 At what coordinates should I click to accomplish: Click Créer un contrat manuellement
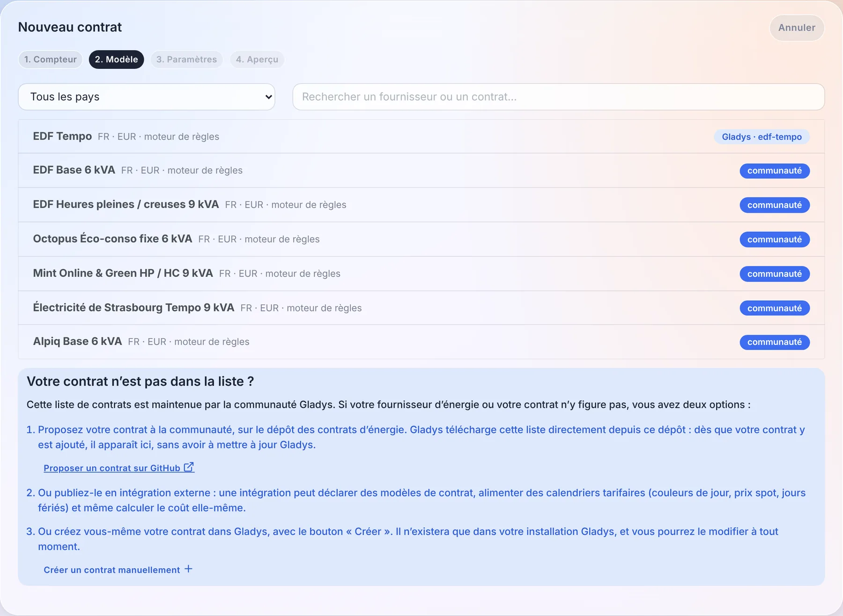click(x=118, y=570)
